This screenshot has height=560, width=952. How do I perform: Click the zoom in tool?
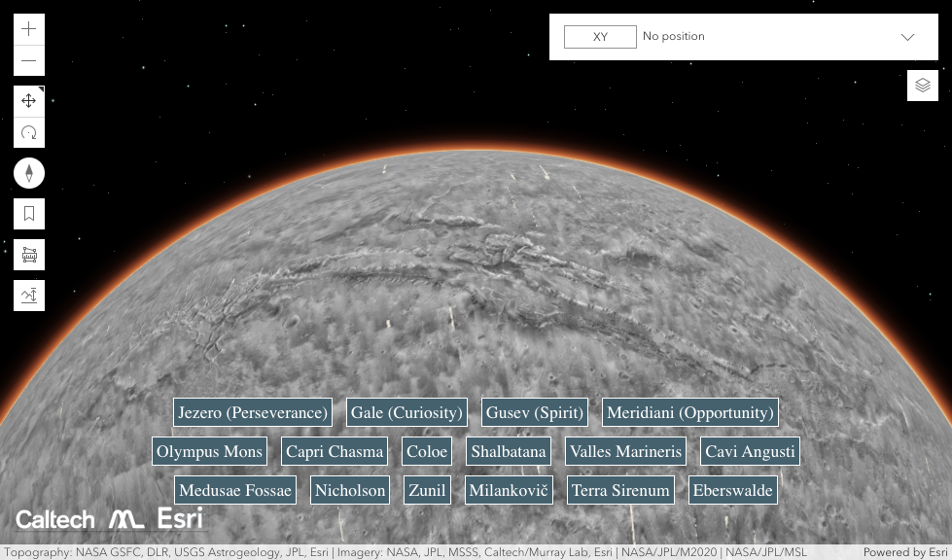(x=28, y=28)
